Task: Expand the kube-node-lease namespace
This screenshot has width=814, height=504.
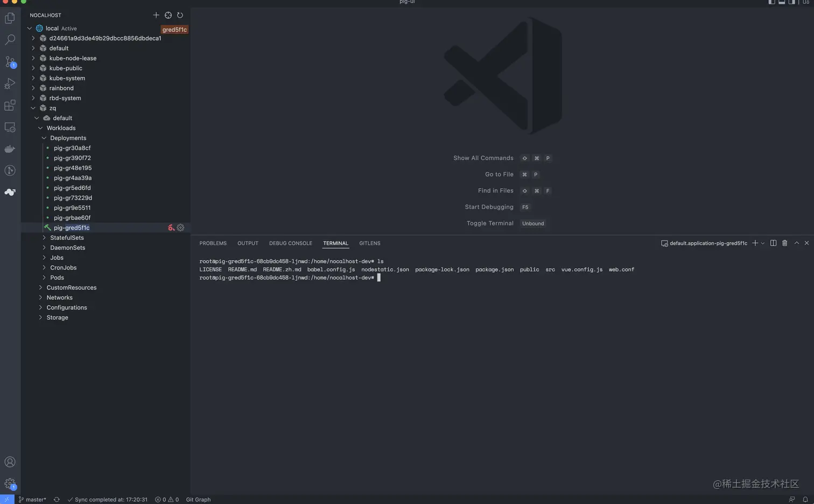Action: 33,58
